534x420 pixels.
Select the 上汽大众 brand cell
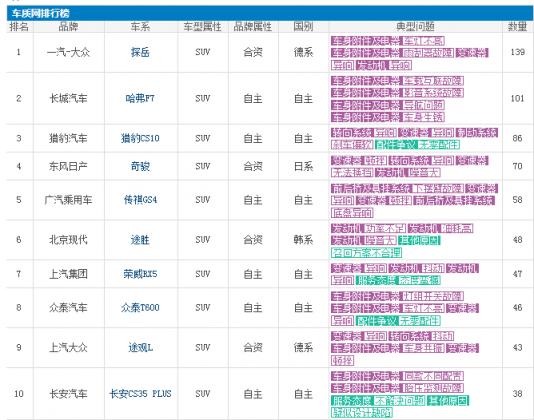pos(68,347)
